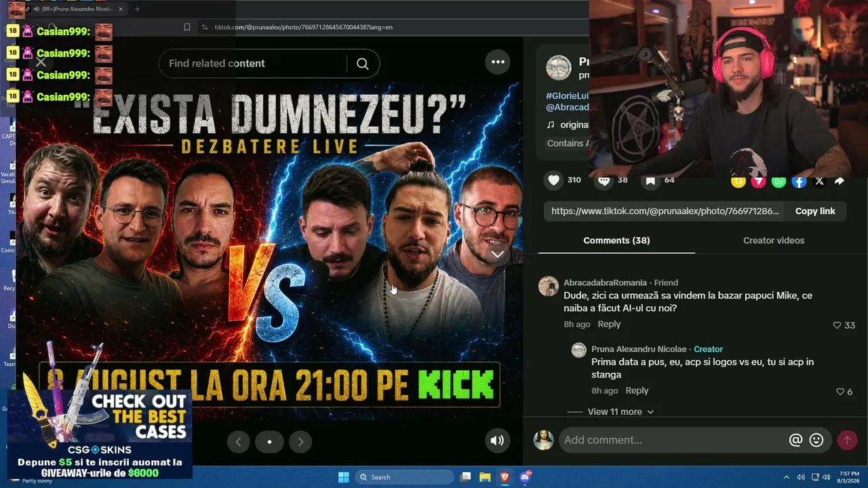
Task: Open File Explorer from the taskbar
Action: (485, 477)
